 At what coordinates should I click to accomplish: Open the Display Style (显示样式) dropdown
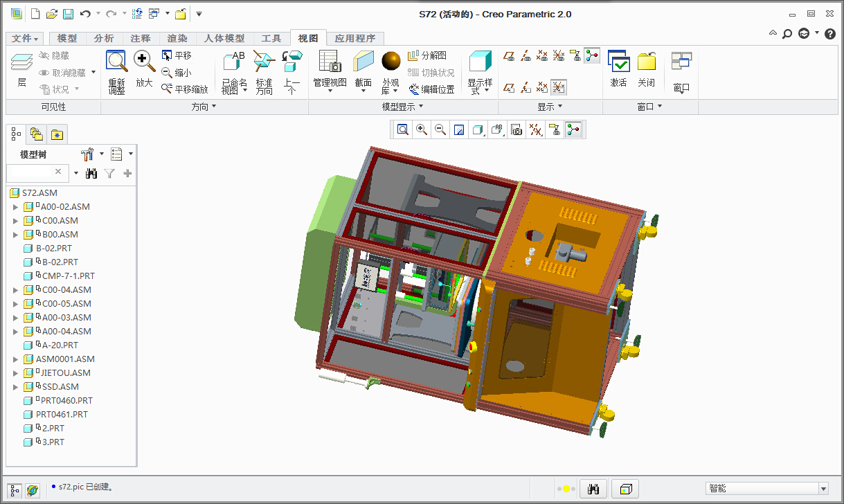481,72
